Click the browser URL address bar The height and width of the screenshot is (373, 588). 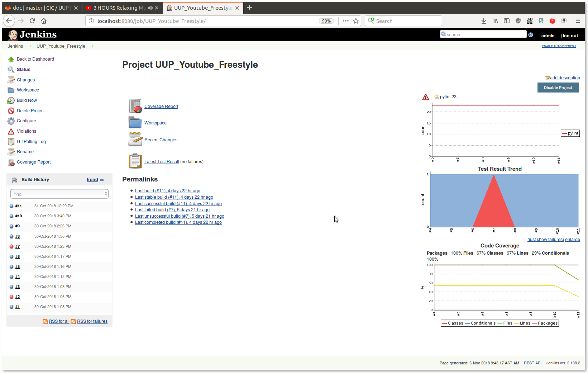tap(207, 21)
